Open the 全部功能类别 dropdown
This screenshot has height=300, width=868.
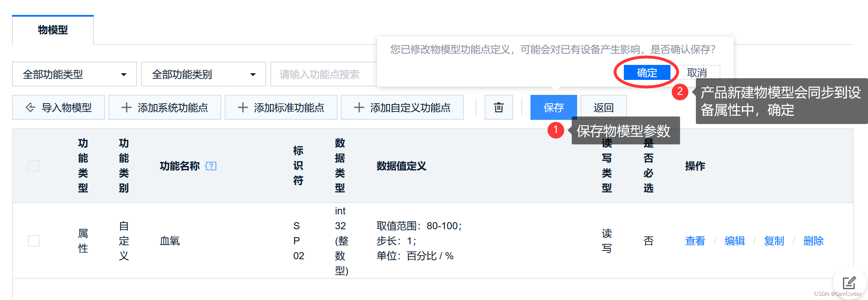tap(204, 74)
